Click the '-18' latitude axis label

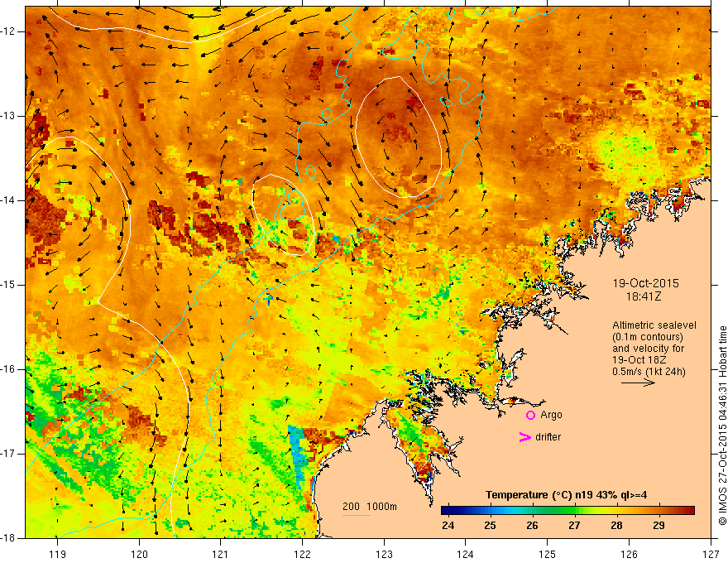pyautogui.click(x=8, y=538)
